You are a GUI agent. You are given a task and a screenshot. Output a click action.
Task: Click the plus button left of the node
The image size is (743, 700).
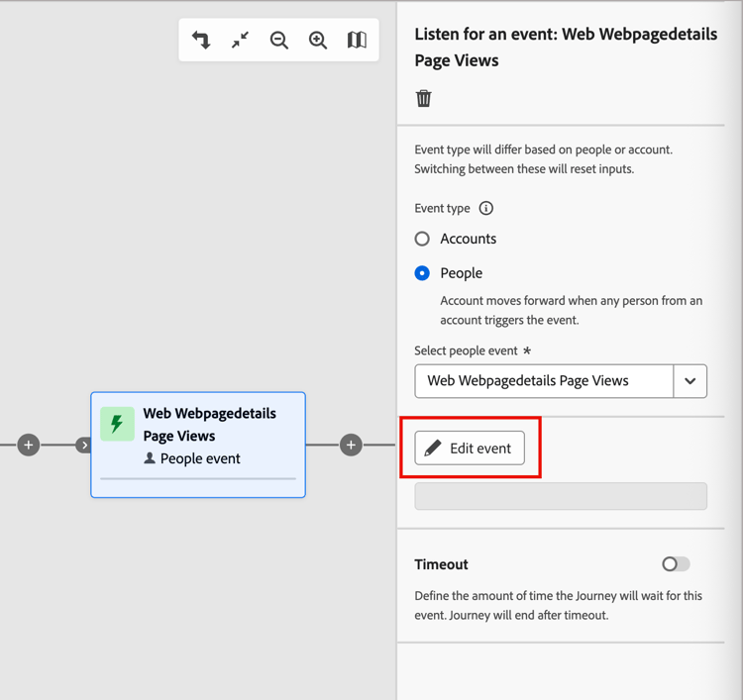(29, 446)
